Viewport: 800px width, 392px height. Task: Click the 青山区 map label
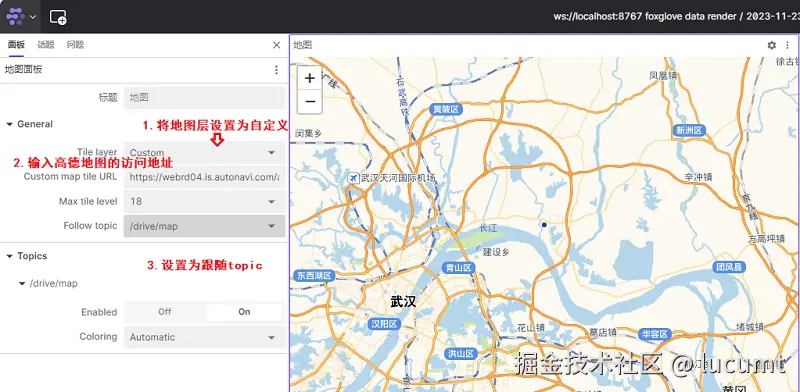point(458,268)
